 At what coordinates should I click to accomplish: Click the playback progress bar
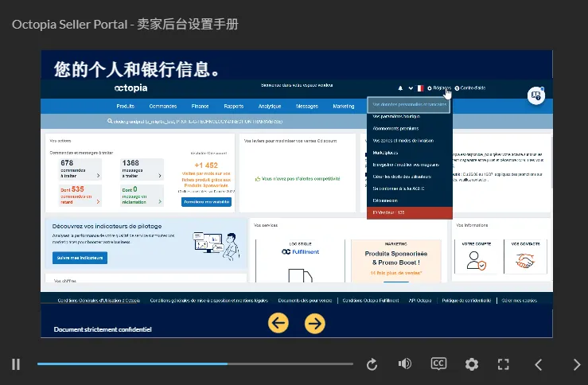coord(195,364)
